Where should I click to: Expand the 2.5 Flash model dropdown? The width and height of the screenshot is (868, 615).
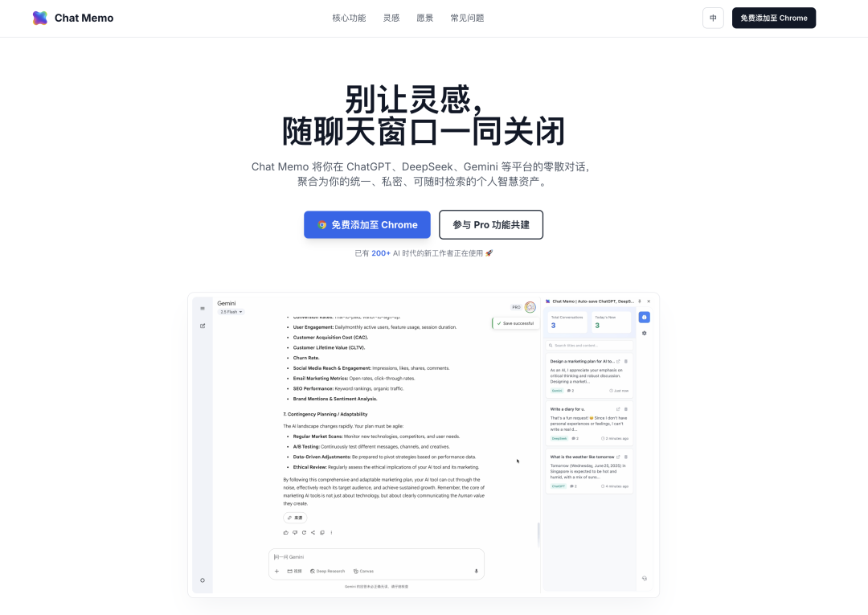point(231,312)
